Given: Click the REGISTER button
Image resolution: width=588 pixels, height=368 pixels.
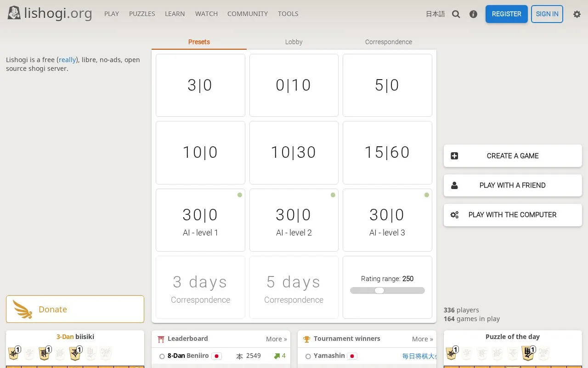Looking at the screenshot, I should click(x=507, y=14).
